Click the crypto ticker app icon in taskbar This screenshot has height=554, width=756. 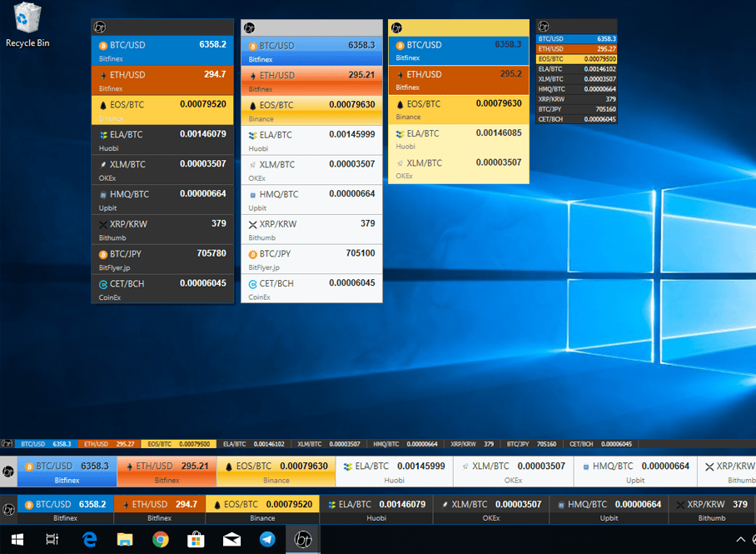302,539
